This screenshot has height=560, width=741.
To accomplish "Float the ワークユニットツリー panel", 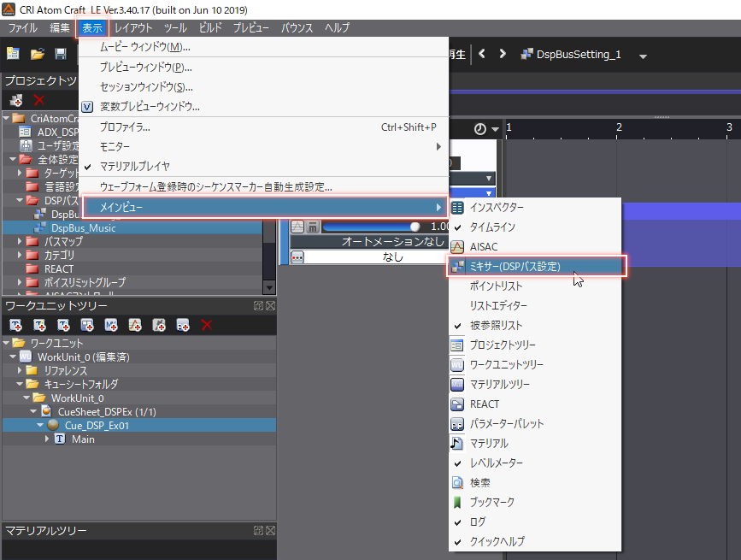I will [x=258, y=306].
